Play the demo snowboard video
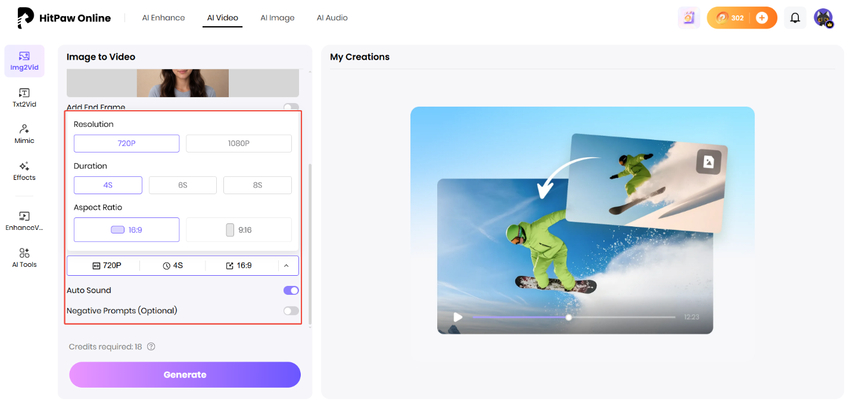853x408 pixels. (x=458, y=317)
